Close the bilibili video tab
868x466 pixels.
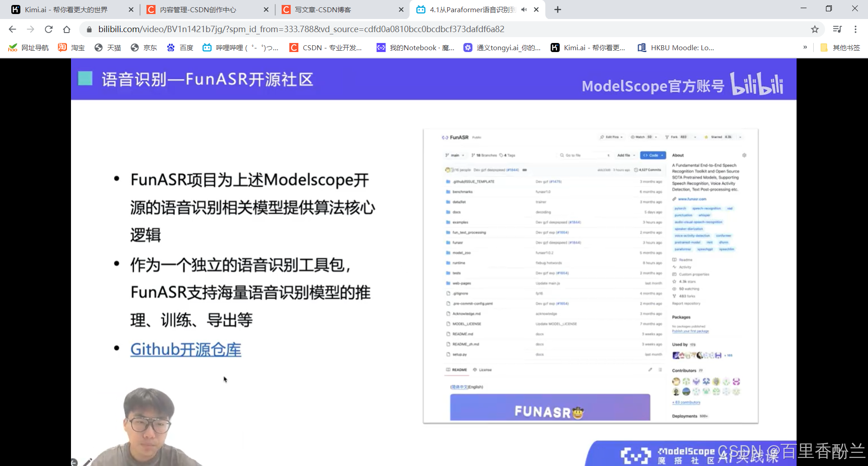point(536,10)
